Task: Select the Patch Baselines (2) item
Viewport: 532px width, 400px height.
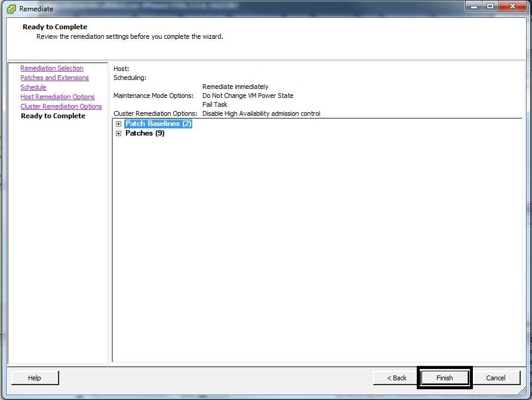Action: tap(158, 124)
